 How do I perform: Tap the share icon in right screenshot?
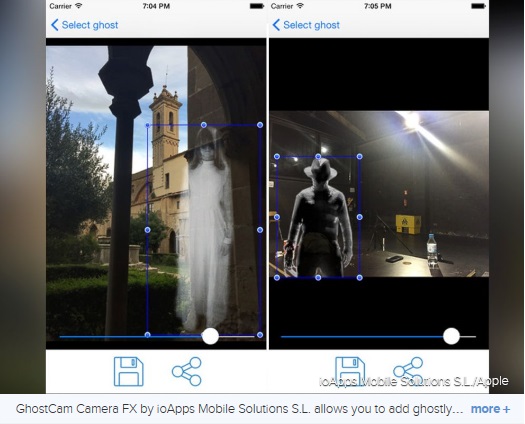(408, 370)
